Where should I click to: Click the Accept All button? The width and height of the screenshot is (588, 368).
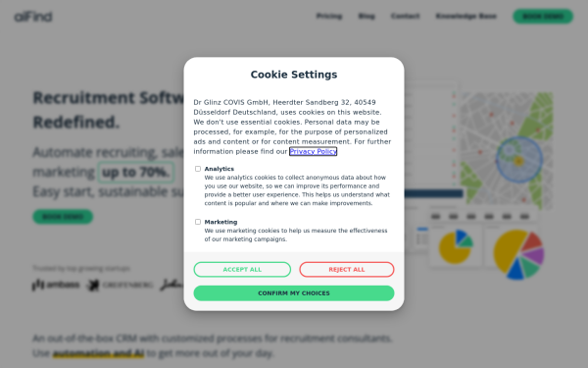point(242,270)
